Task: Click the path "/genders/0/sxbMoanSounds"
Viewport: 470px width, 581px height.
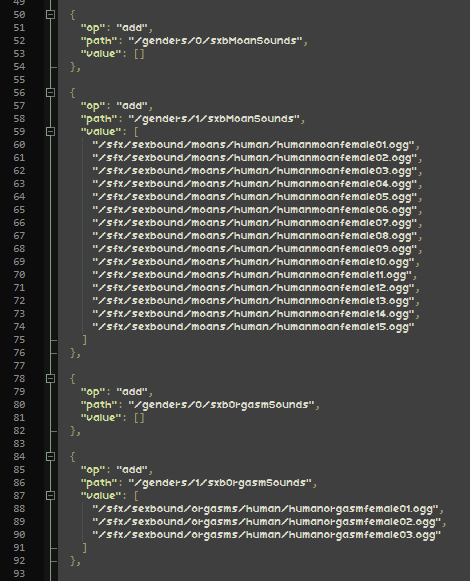Action: [x=215, y=41]
